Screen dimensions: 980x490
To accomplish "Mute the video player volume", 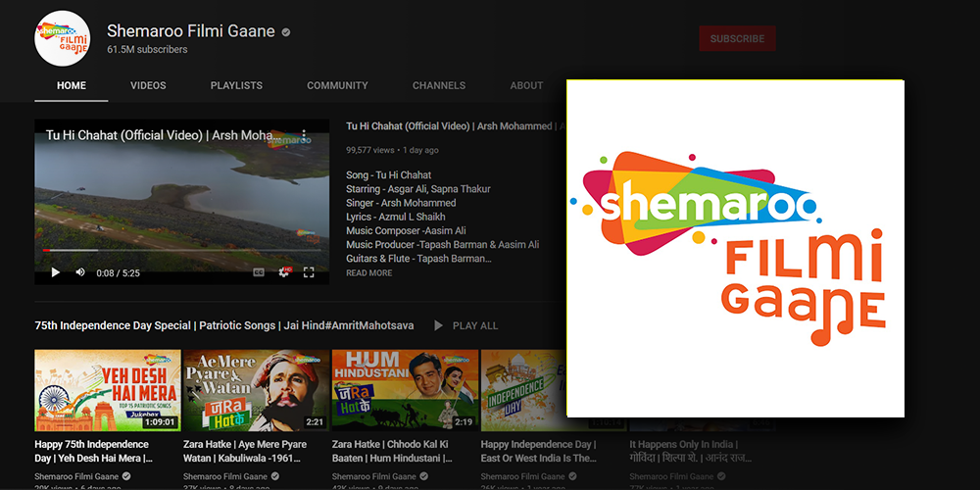I will [80, 272].
